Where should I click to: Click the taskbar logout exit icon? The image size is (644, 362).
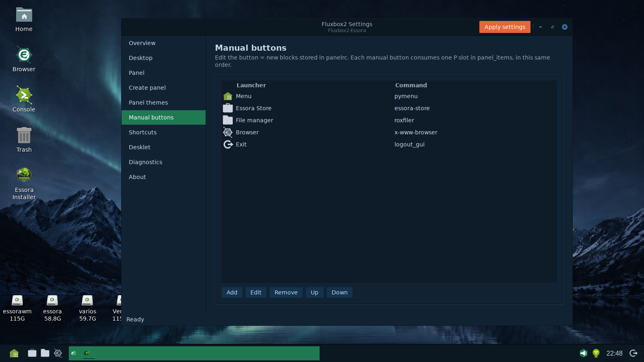click(634, 353)
